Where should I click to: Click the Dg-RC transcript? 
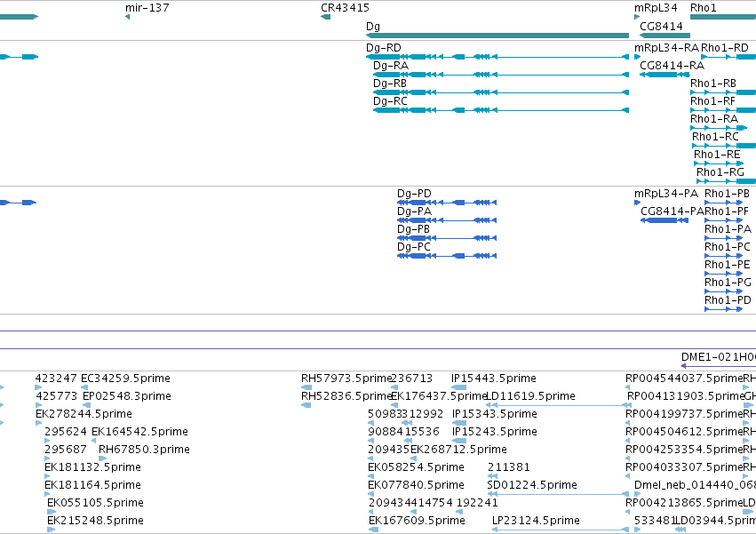(x=501, y=110)
